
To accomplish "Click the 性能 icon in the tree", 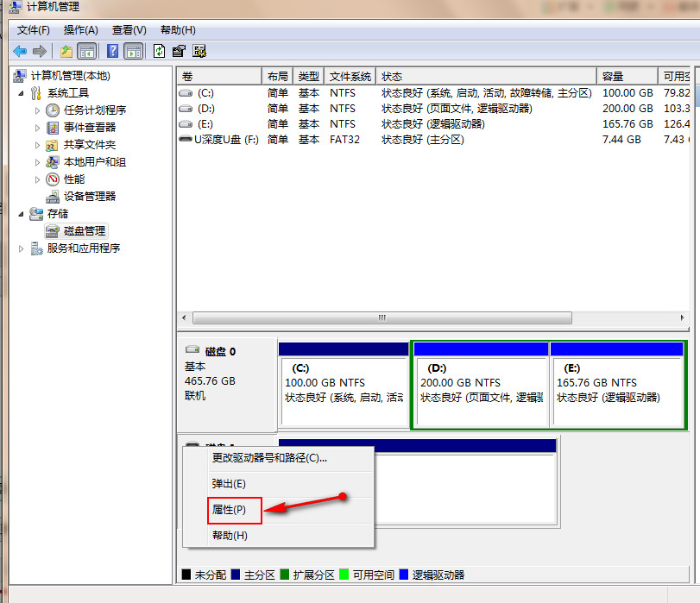I will tap(54, 179).
